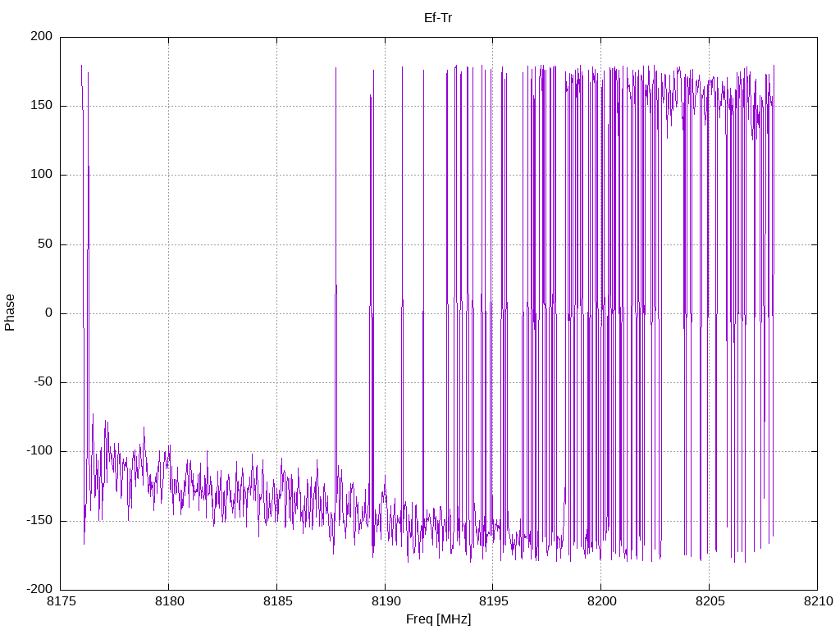Click the 8175 x-axis tick label
This screenshot has width=840, height=630.
(61, 601)
